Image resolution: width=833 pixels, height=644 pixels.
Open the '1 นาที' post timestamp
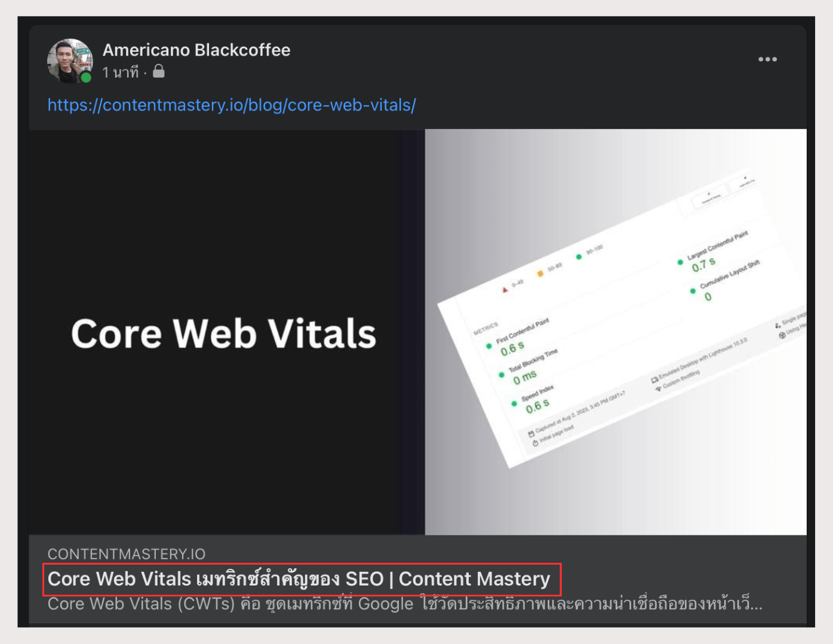pyautogui.click(x=120, y=72)
